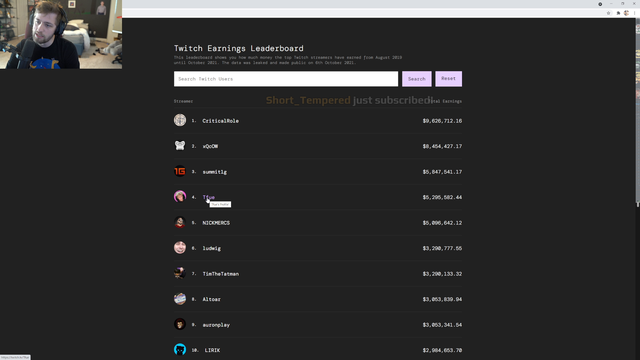Click CriticalRole's avatar icon
Viewport: 640px width, 360px height.
pos(180,120)
